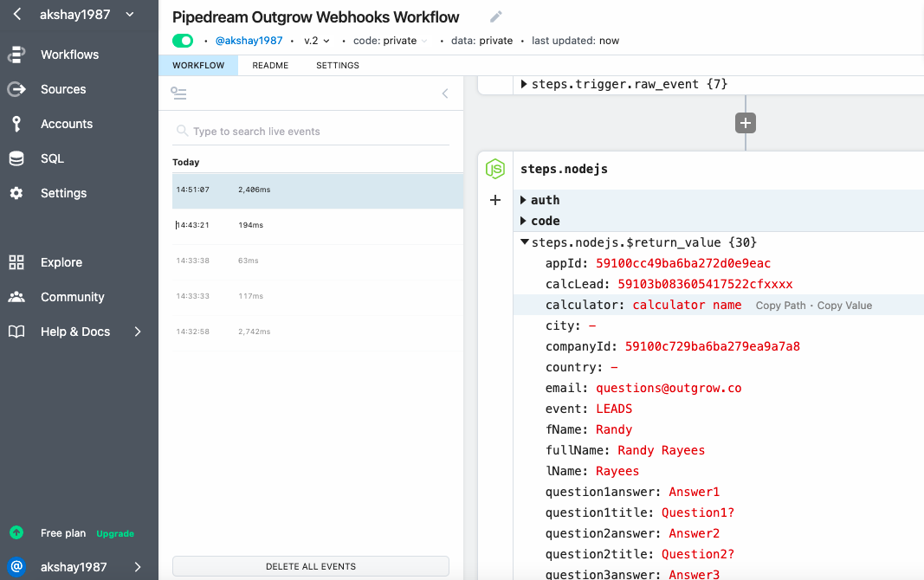The height and width of the screenshot is (580, 924).
Task: Switch to the WORKFLOW tab
Action: [x=198, y=66]
